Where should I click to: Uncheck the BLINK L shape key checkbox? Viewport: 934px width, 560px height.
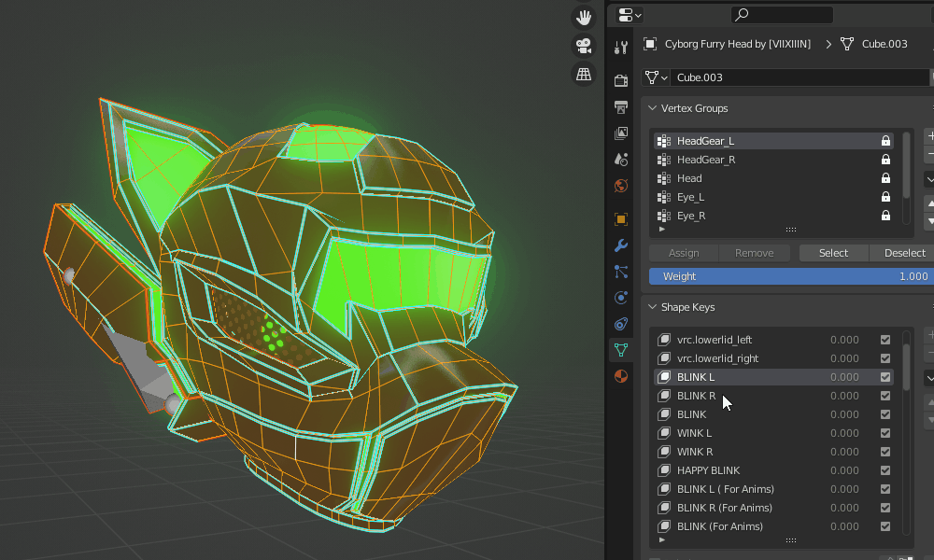tap(885, 377)
